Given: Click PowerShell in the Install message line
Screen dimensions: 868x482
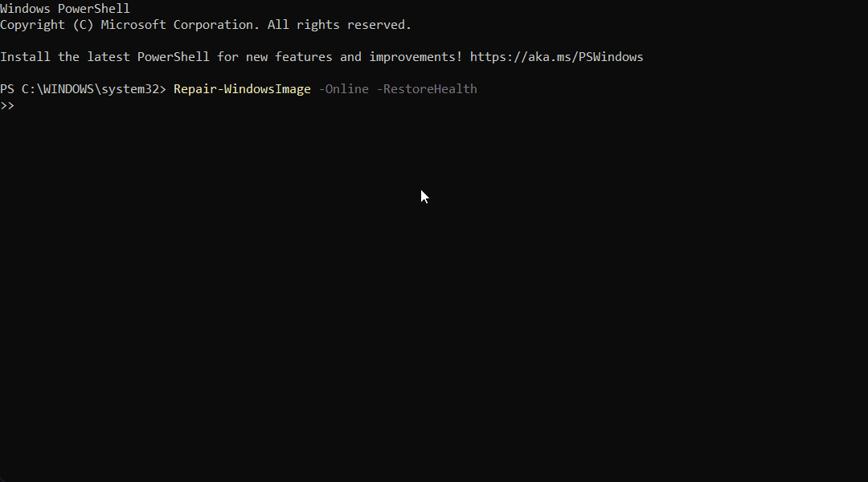Looking at the screenshot, I should [170, 57].
